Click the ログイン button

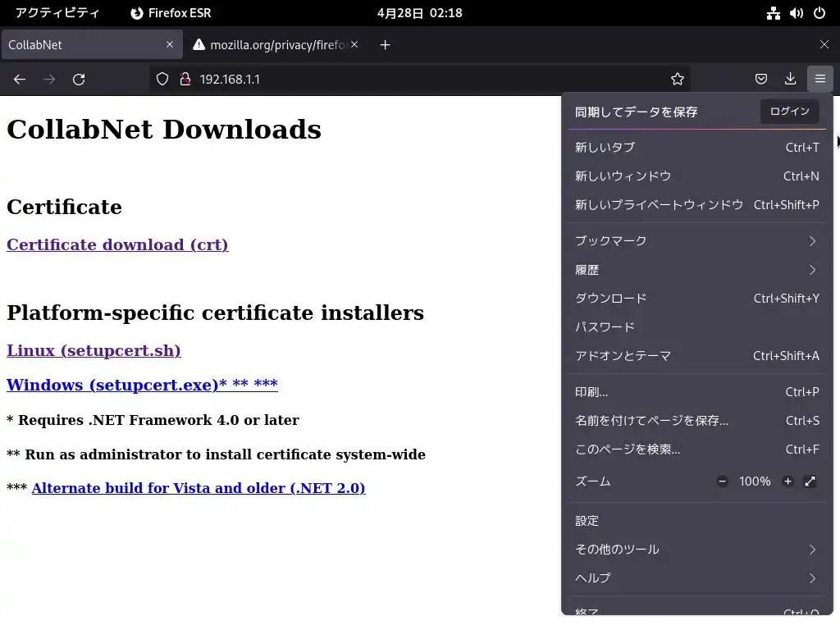789,112
